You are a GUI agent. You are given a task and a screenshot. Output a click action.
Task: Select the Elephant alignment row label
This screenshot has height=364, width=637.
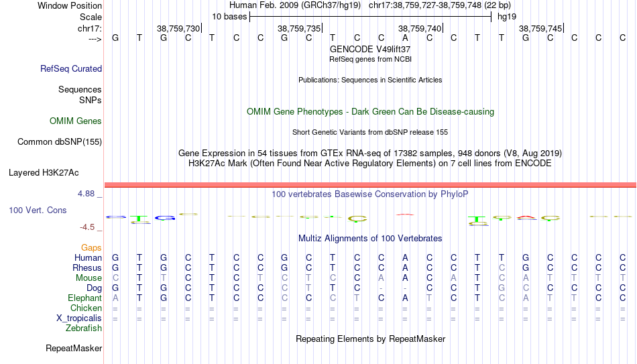[x=84, y=298]
